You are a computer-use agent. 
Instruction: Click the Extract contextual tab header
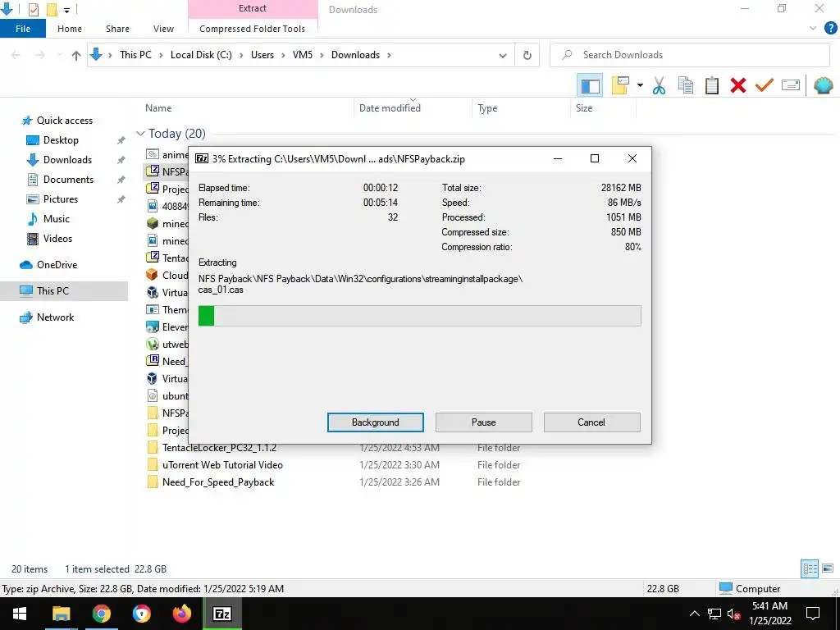click(253, 8)
